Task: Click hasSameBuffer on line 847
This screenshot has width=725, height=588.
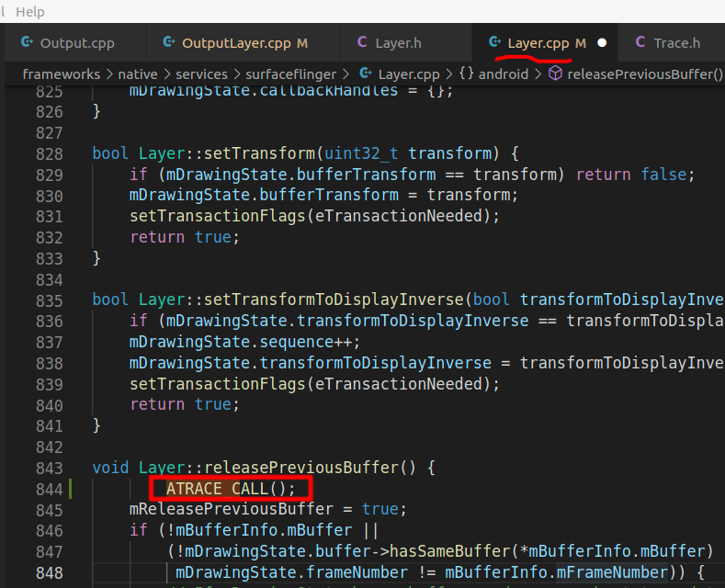Action: tap(450, 551)
